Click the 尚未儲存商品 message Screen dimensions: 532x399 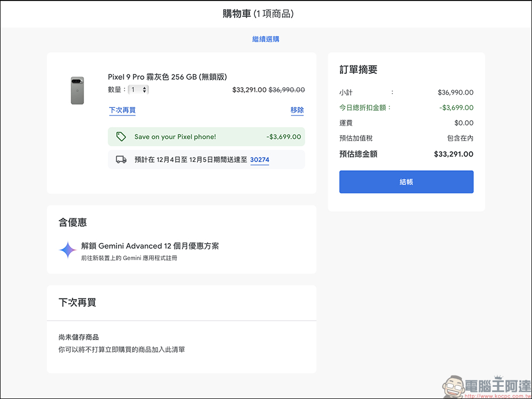coord(79,337)
